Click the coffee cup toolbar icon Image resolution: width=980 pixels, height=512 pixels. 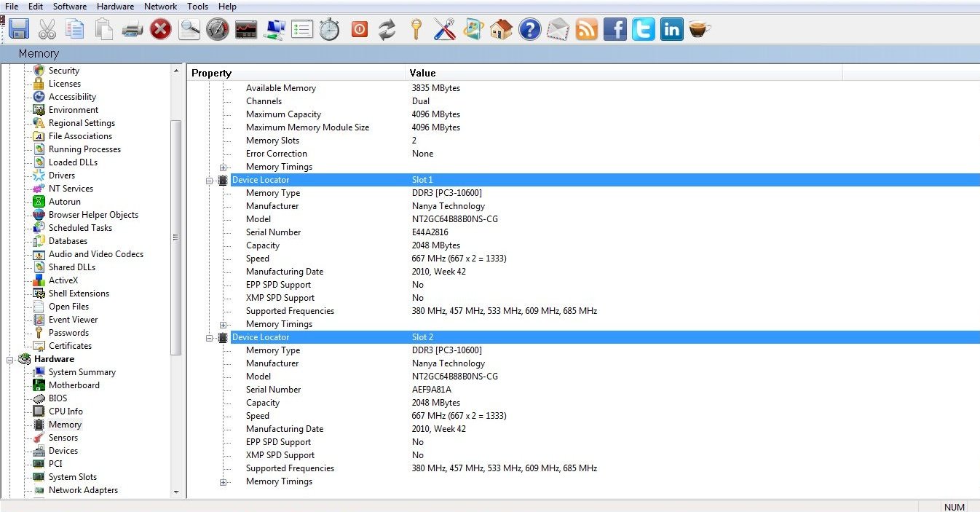tap(700, 30)
